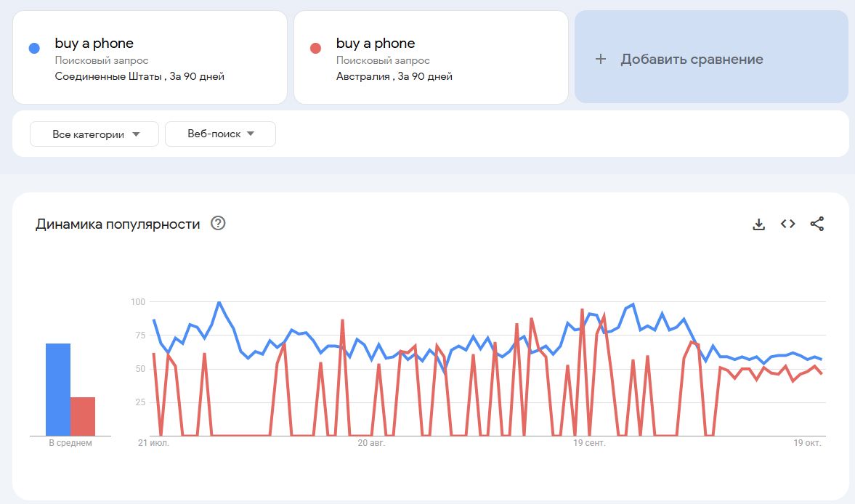855x504 pixels.
Task: Click the blue dot beside first query
Action: tap(33, 49)
